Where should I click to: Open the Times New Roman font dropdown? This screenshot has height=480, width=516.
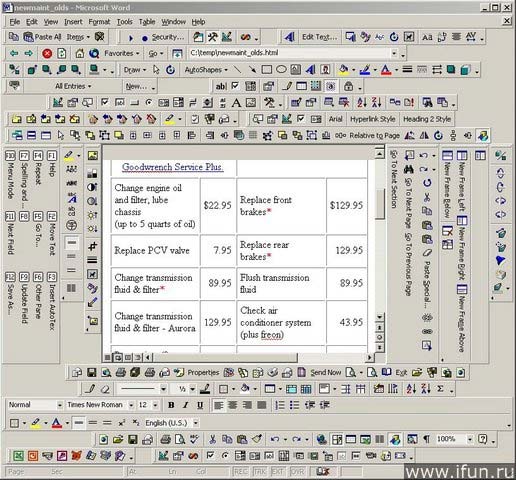pyautogui.click(x=131, y=405)
